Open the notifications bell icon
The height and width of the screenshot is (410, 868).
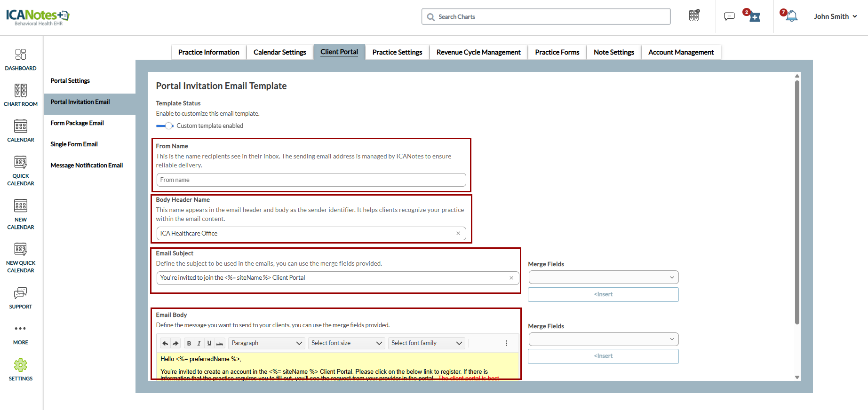[792, 16]
